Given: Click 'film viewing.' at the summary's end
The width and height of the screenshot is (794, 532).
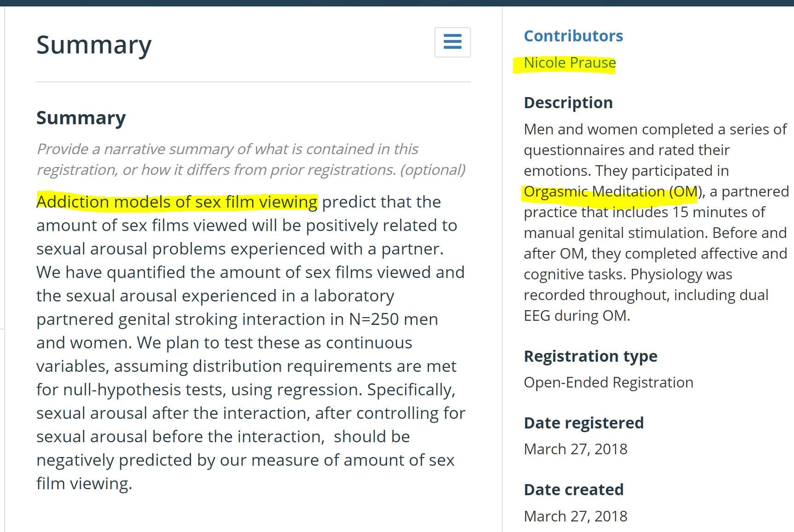Looking at the screenshot, I should [x=84, y=484].
